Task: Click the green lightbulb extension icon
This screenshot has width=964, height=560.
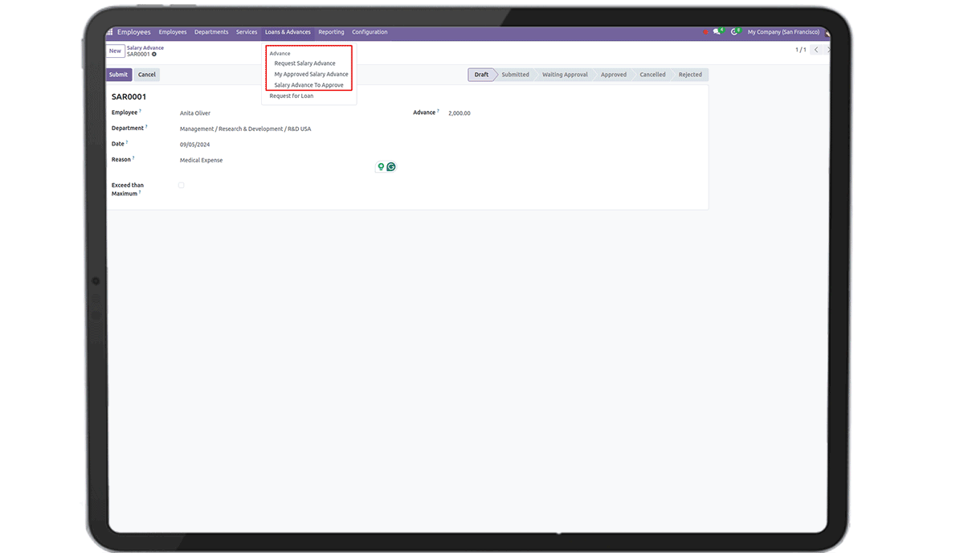Action: coord(381,167)
